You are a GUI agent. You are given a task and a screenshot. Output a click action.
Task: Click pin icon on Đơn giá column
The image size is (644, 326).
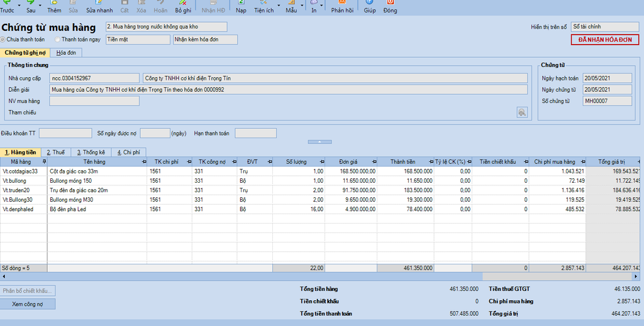(x=374, y=162)
